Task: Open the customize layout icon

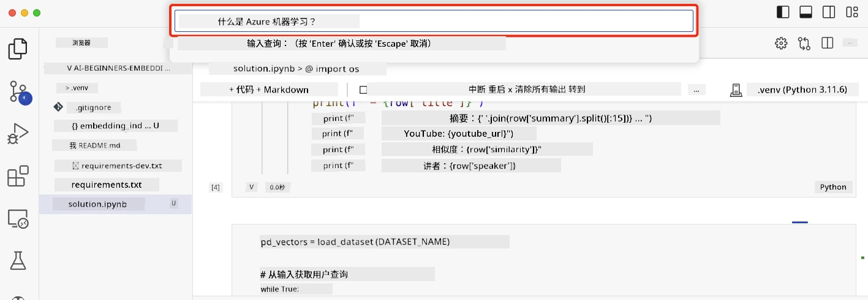Action: [852, 12]
